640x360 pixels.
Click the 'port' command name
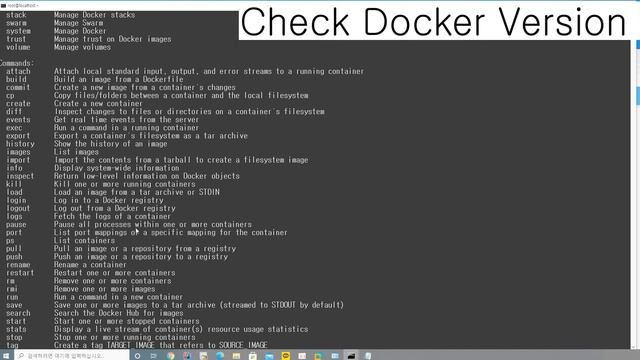pos(14,233)
